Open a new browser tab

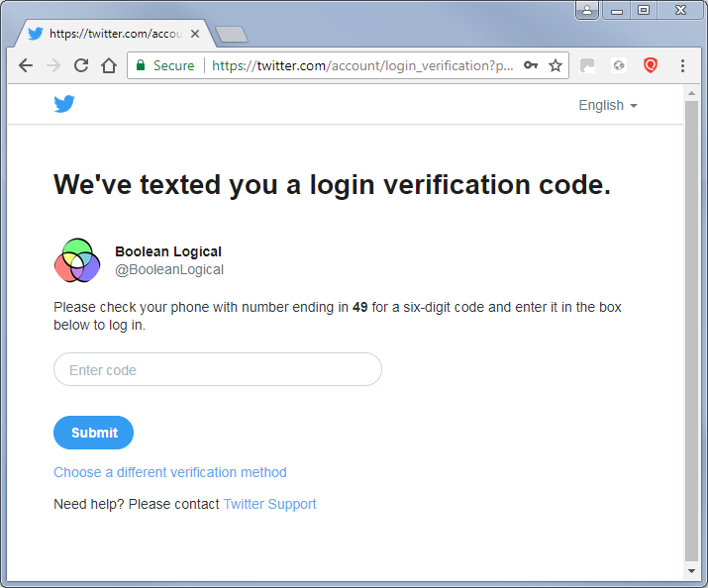(x=232, y=35)
